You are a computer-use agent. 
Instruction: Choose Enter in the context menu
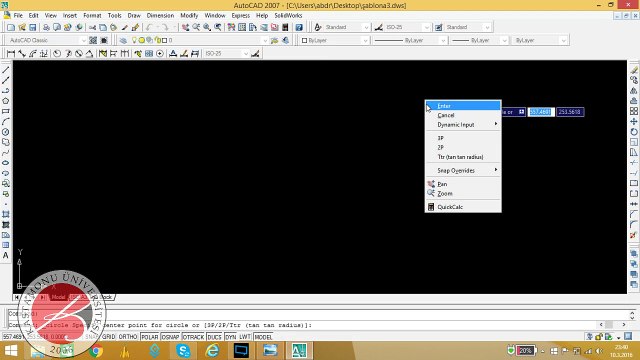click(x=463, y=106)
